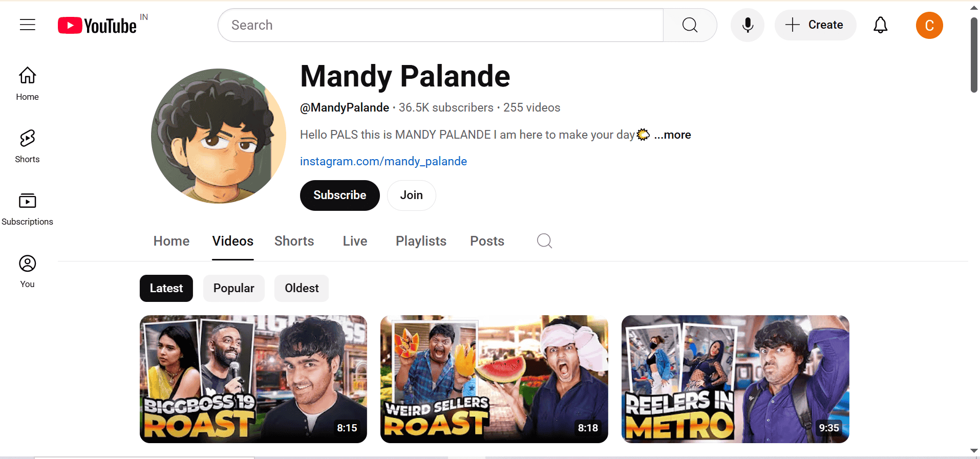Expand channel description with ...more
Screen dimensions: 980x459
672,135
